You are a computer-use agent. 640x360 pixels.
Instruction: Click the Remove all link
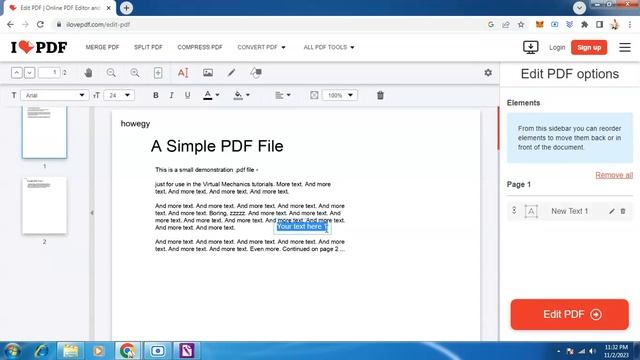[x=614, y=175]
